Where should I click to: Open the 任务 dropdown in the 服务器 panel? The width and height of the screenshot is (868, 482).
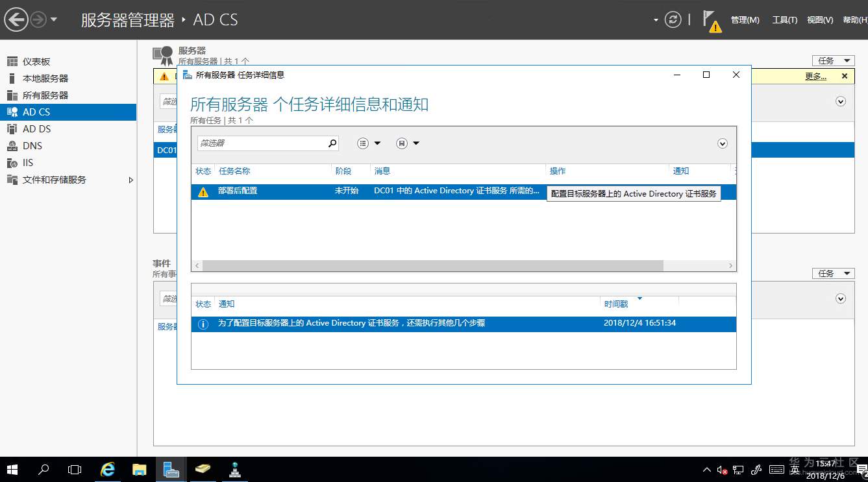834,60
